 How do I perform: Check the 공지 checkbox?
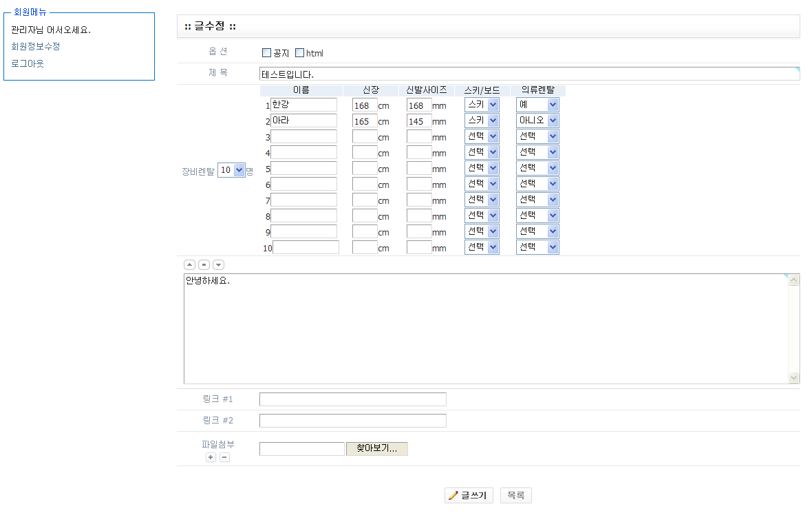[x=267, y=53]
